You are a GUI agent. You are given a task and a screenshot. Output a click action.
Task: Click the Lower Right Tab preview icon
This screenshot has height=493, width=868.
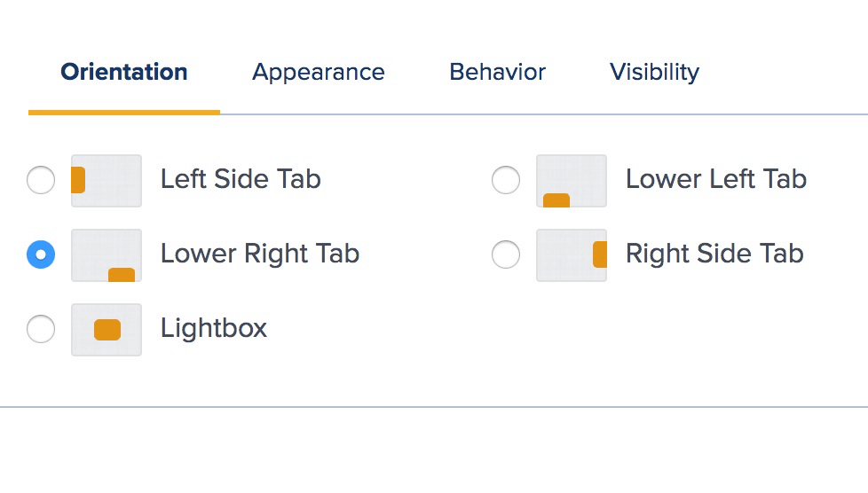click(107, 255)
